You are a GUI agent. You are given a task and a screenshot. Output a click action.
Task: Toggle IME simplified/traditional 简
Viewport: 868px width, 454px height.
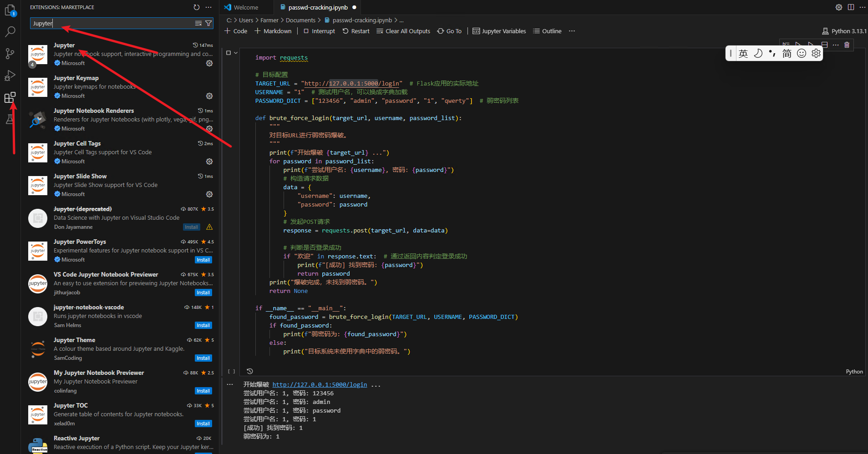tap(787, 53)
